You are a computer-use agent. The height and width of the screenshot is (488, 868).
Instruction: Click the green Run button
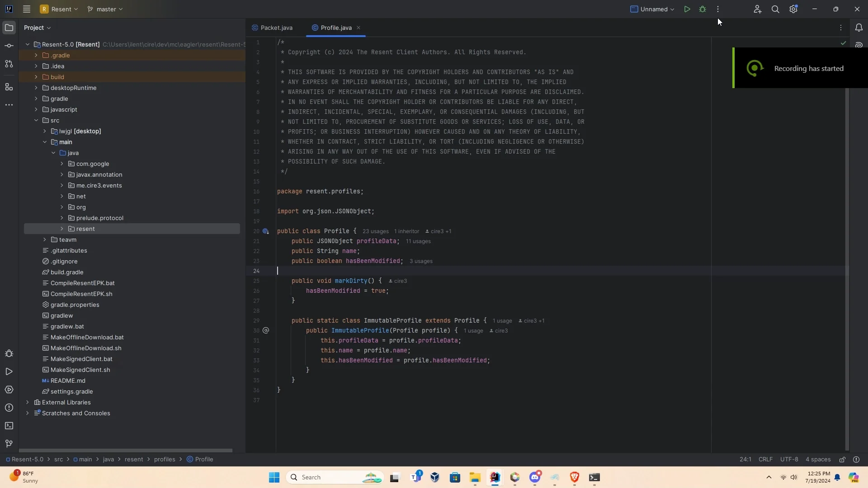[687, 9]
